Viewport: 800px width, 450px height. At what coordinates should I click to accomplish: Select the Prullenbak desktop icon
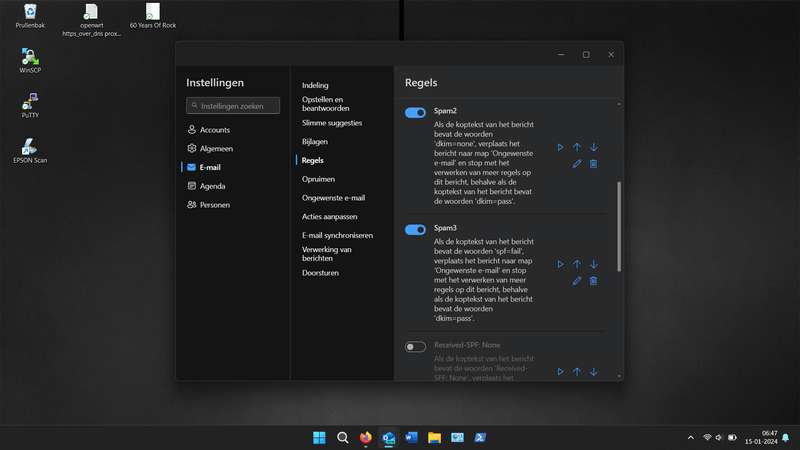(x=30, y=16)
